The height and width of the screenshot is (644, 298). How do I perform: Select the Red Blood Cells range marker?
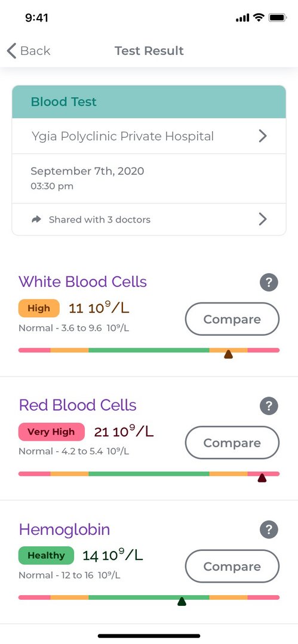coord(262,478)
